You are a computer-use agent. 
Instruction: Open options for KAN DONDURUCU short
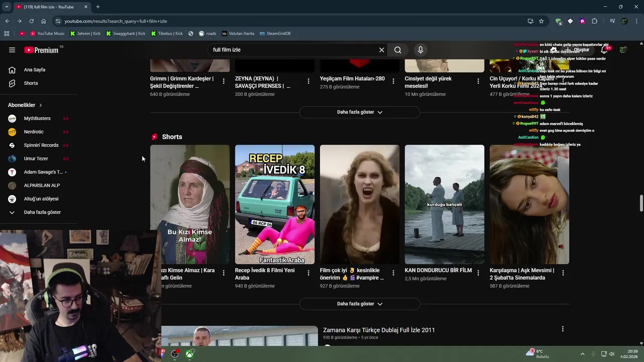click(478, 273)
